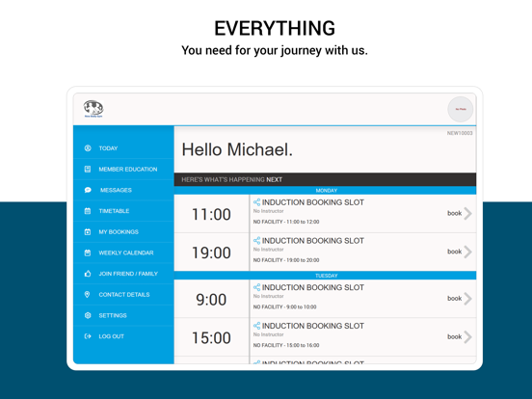Click the Weekly Calendar icon
The image size is (532, 399).
[88, 253]
